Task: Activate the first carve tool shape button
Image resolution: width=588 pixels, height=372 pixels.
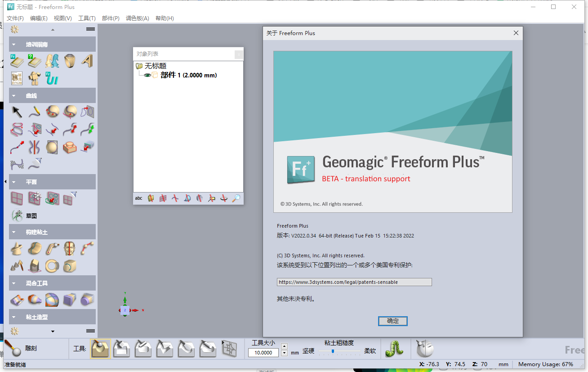Action: (100, 349)
